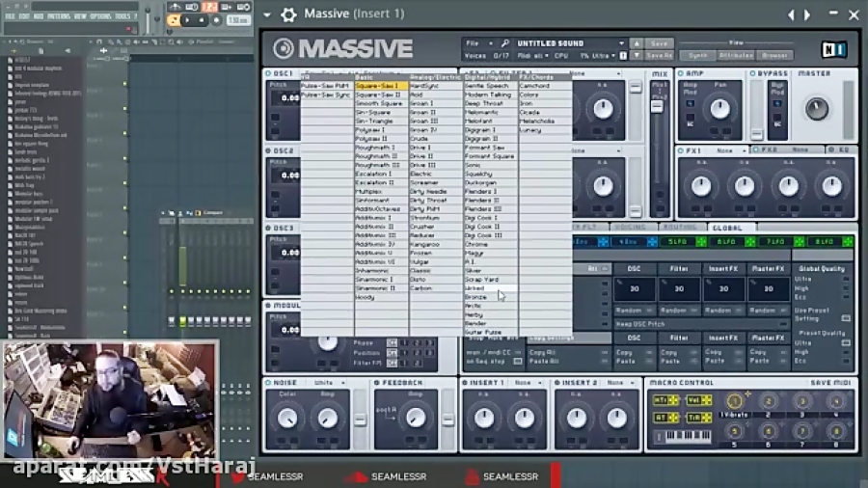Select Camchord wavetable
The width and height of the screenshot is (868, 488).
545,86
